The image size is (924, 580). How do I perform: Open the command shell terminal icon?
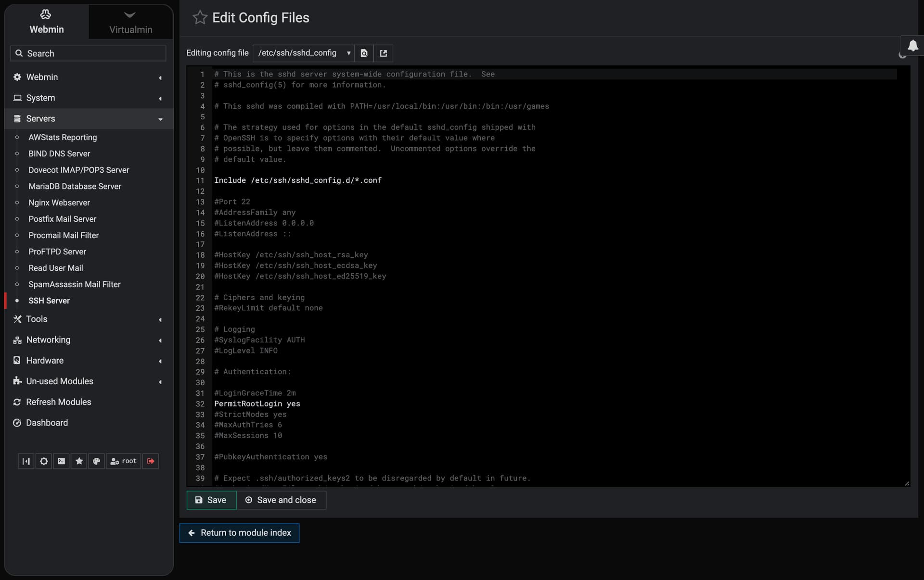pos(61,461)
